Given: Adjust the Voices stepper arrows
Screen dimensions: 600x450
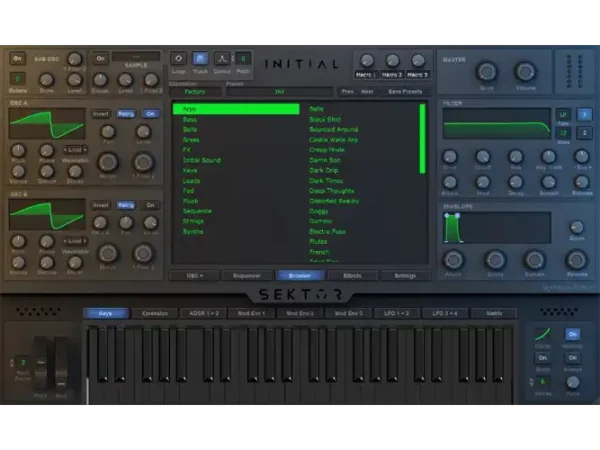Looking at the screenshot, I should pyautogui.click(x=531, y=382).
